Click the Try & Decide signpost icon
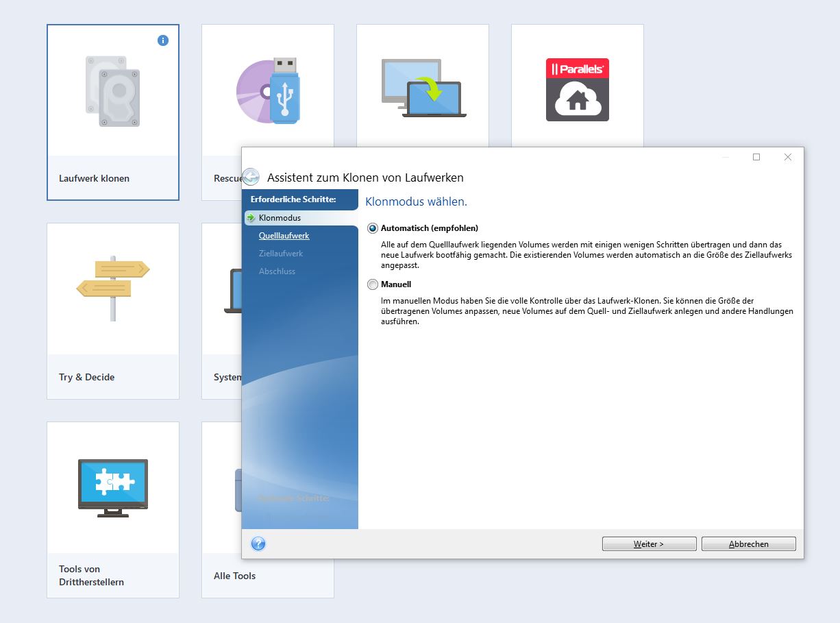 [113, 288]
